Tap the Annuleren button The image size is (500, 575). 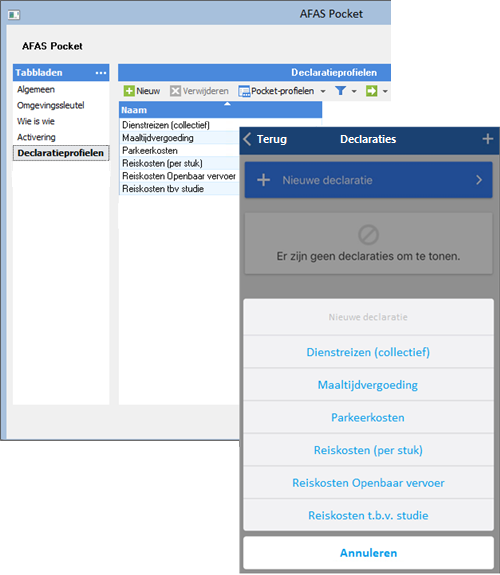pyautogui.click(x=368, y=553)
